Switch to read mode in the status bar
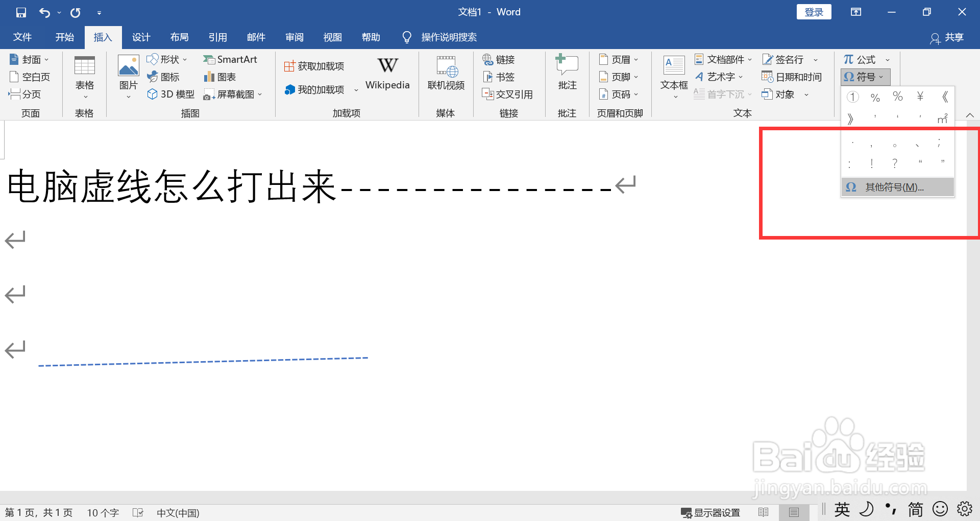Viewport: 980px width, 521px height. click(763, 512)
